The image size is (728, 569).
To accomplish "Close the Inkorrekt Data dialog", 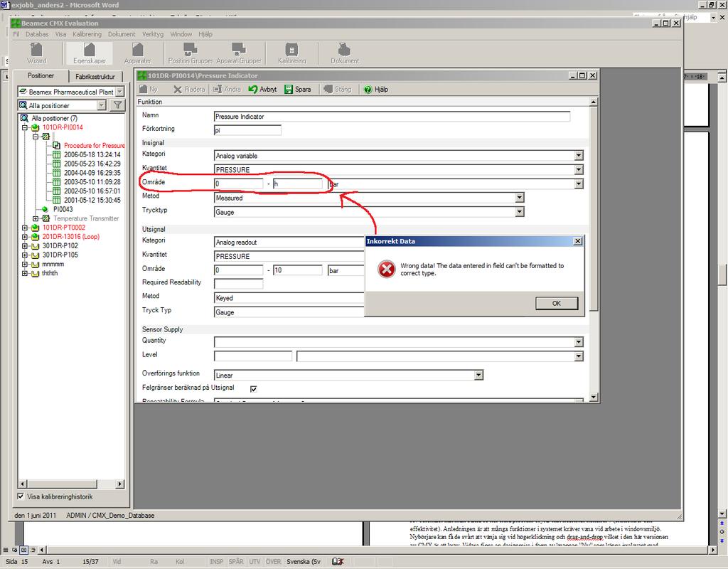I will coord(577,241).
